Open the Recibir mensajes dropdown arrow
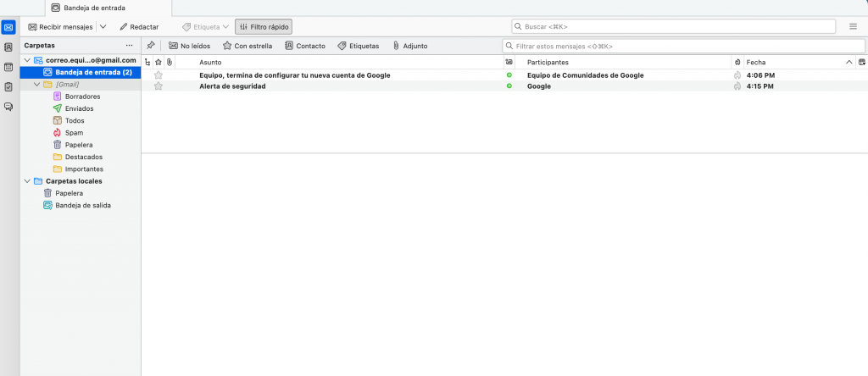 103,26
